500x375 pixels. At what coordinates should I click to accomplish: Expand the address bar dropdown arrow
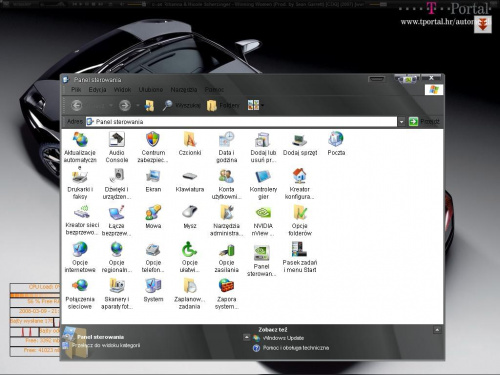coord(401,122)
